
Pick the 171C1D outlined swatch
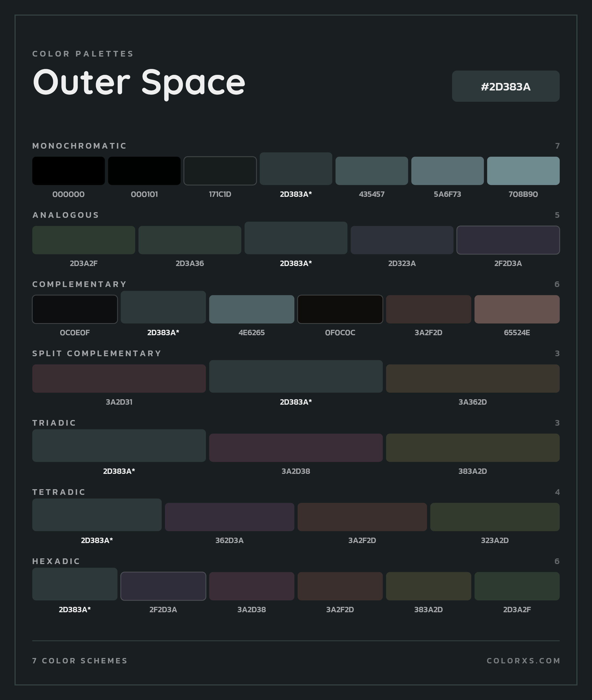(220, 170)
